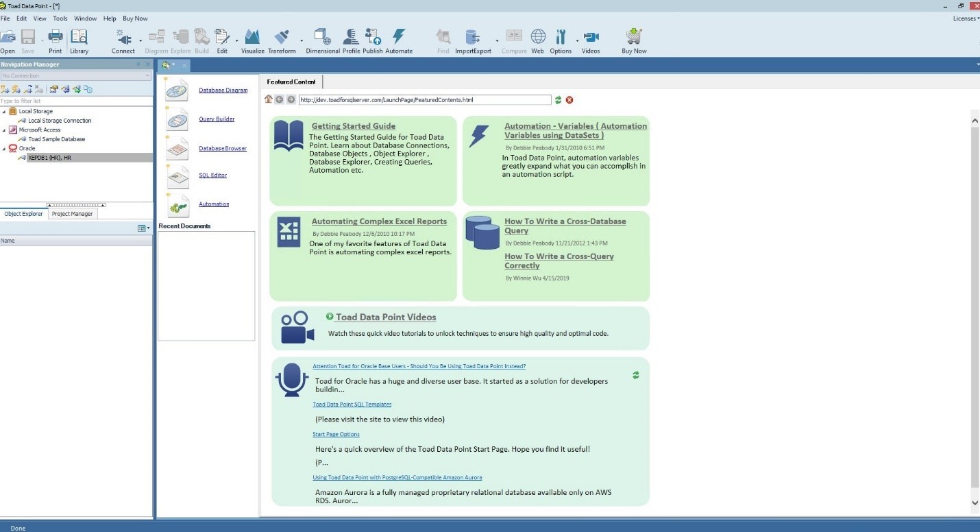Click the URL address field
This screenshot has width=980, height=532.
[425, 100]
